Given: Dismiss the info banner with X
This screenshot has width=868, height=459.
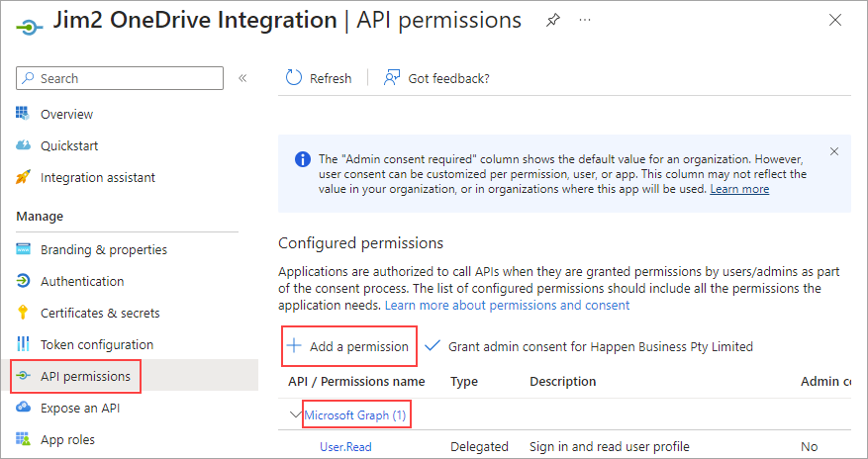Looking at the screenshot, I should pos(833,151).
